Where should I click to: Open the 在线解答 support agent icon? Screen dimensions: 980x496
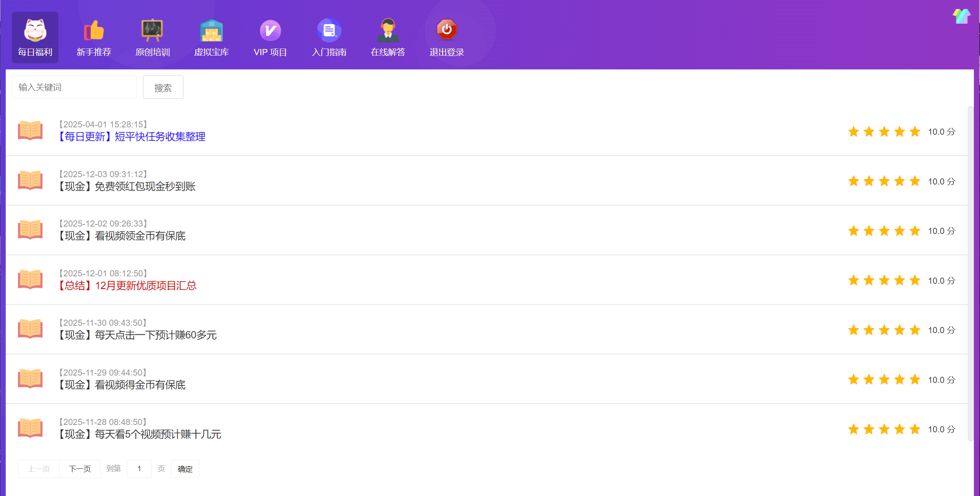(388, 31)
